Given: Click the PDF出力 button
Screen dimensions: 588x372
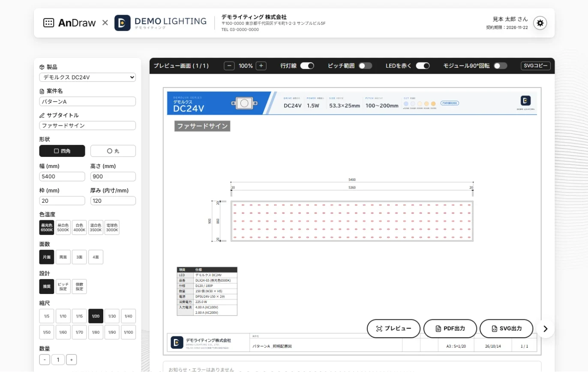Looking at the screenshot, I should 450,329.
